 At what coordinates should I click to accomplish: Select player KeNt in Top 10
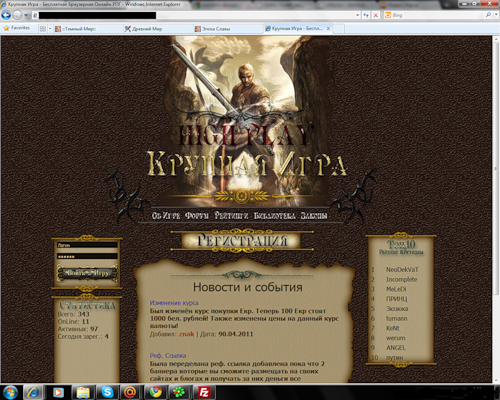coord(392,328)
